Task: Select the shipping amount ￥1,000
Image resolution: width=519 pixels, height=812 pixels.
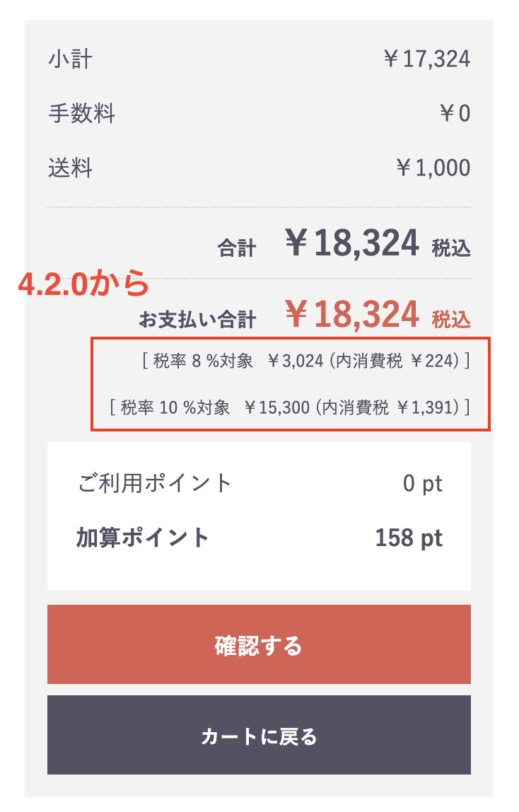Action: (432, 168)
